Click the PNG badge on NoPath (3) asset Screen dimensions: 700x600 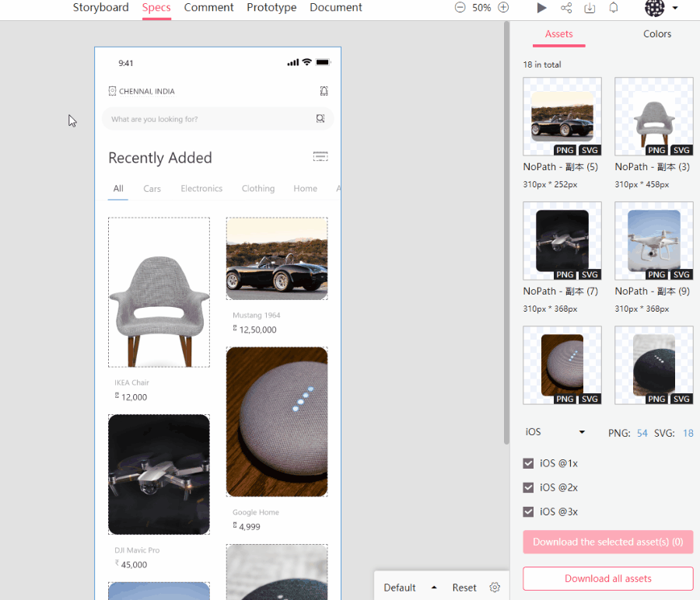656,150
